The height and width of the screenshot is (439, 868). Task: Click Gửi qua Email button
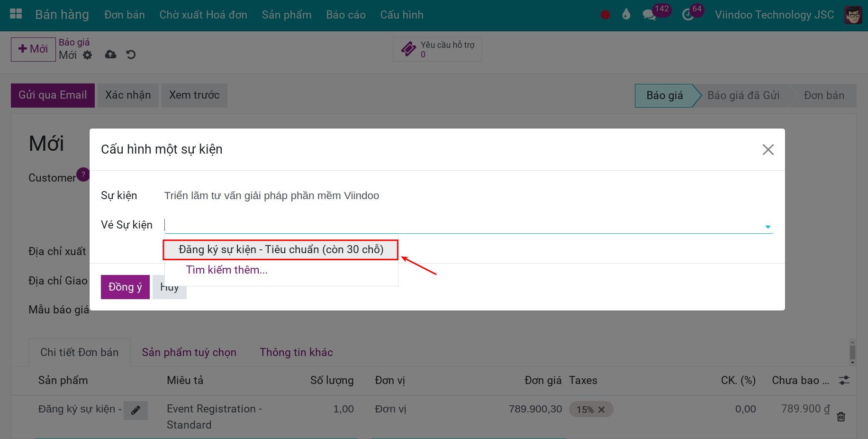[53, 95]
